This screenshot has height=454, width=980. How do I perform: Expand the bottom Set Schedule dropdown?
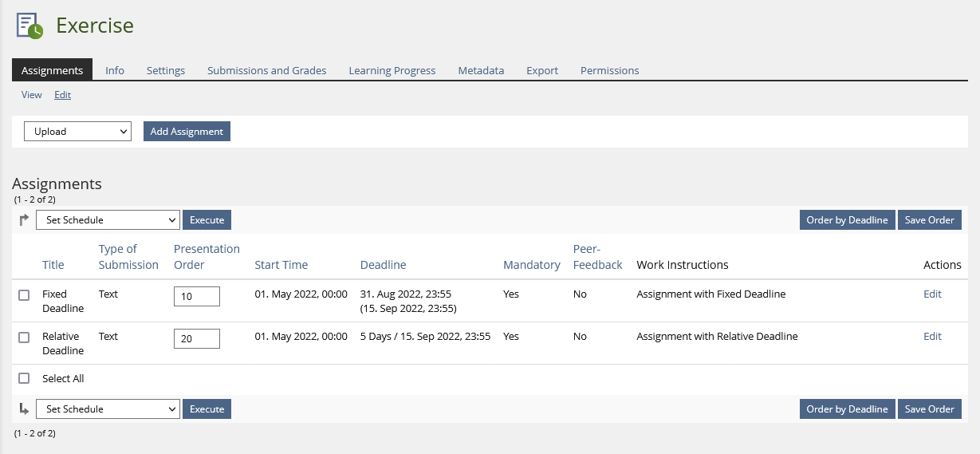(108, 409)
